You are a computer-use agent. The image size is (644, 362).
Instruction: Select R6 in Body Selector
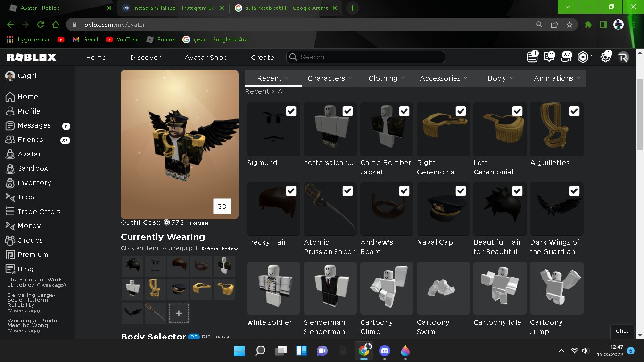pyautogui.click(x=194, y=337)
